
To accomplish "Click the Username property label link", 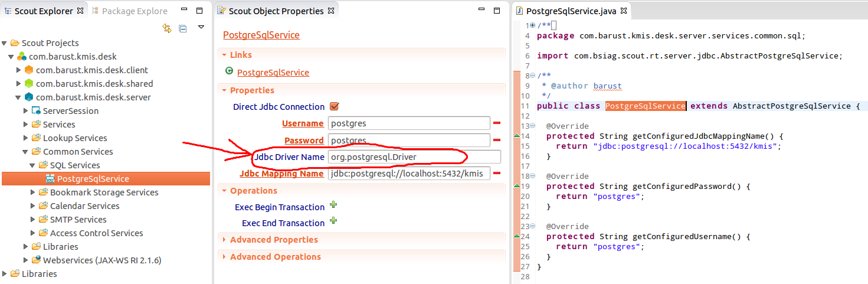I will tap(303, 123).
